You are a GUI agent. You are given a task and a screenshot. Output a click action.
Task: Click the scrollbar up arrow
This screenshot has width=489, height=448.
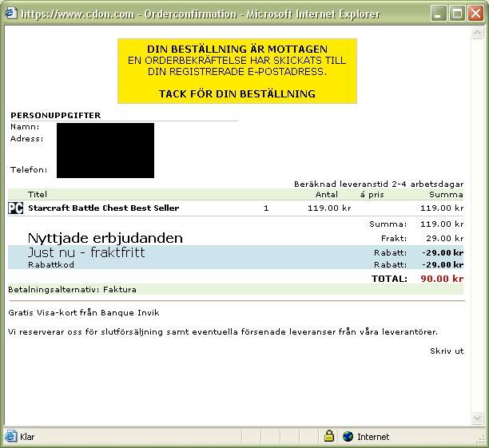pyautogui.click(x=477, y=33)
